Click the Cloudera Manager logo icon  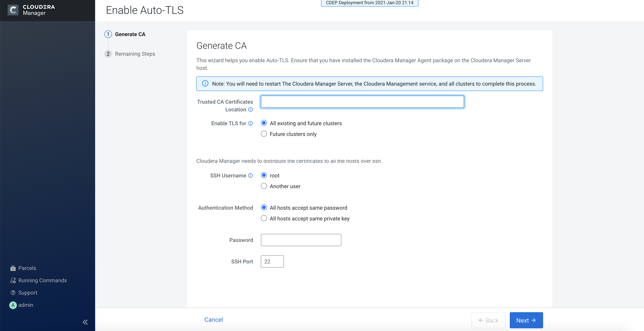pyautogui.click(x=13, y=10)
